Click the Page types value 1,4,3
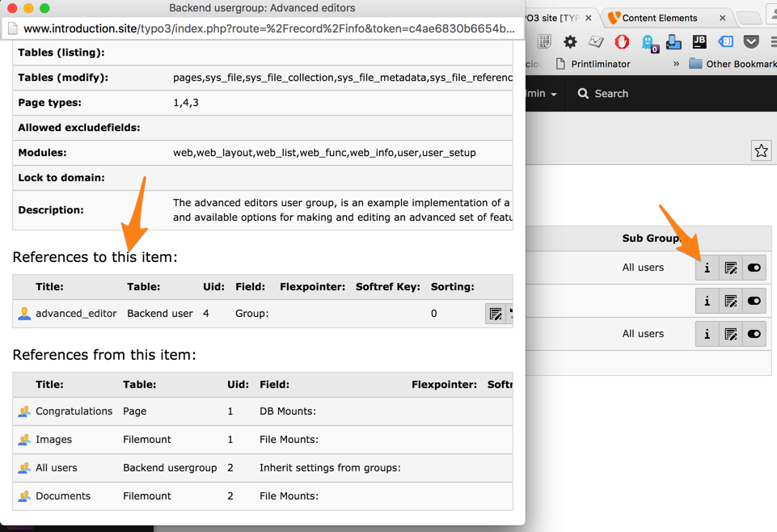The width and height of the screenshot is (777, 532). coord(186,103)
